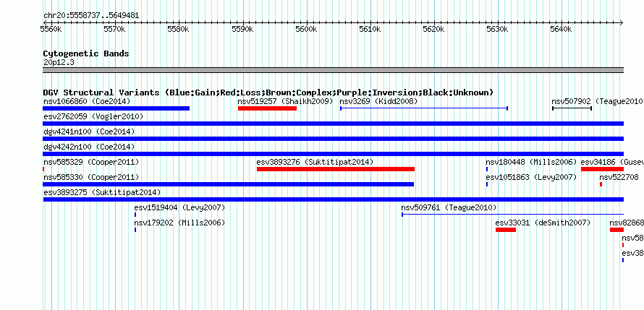Click the 20p12.3 band label
644x310 pixels.
(59, 62)
